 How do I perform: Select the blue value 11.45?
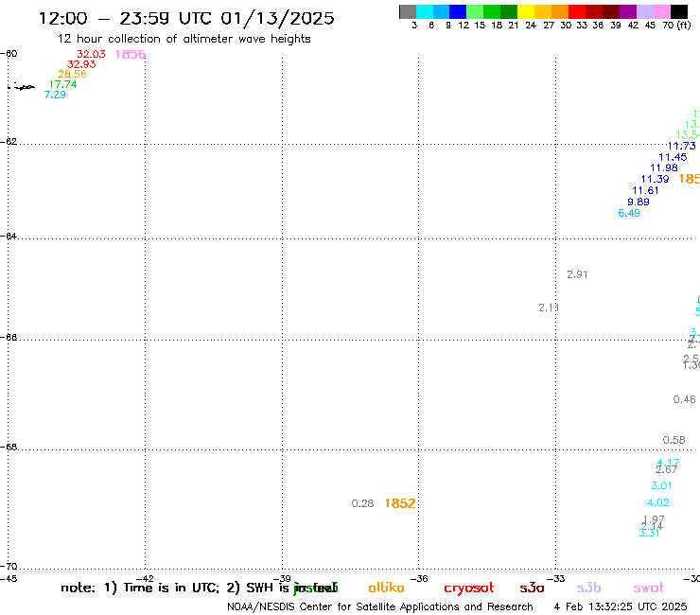673,157
